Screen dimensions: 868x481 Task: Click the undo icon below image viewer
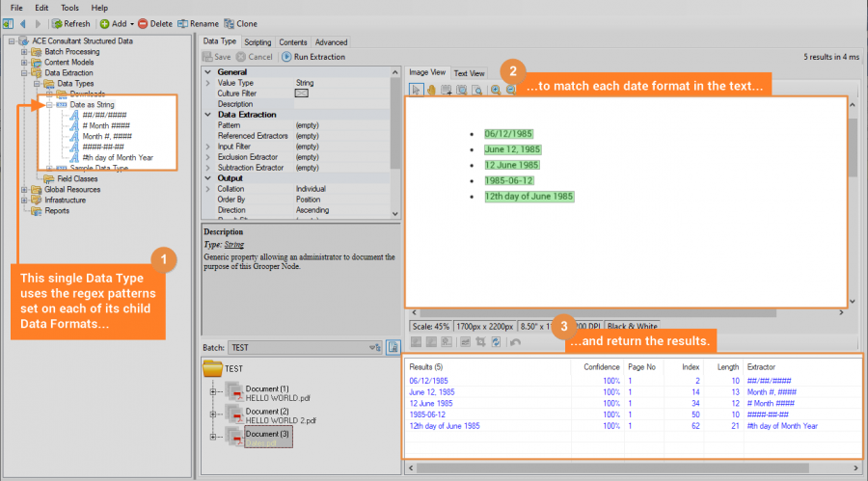[x=516, y=342]
